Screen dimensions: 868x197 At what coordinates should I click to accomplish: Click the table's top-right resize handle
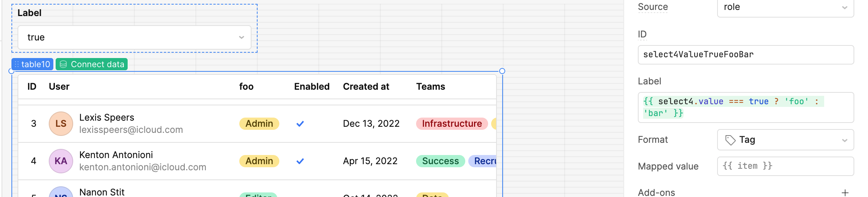point(502,71)
